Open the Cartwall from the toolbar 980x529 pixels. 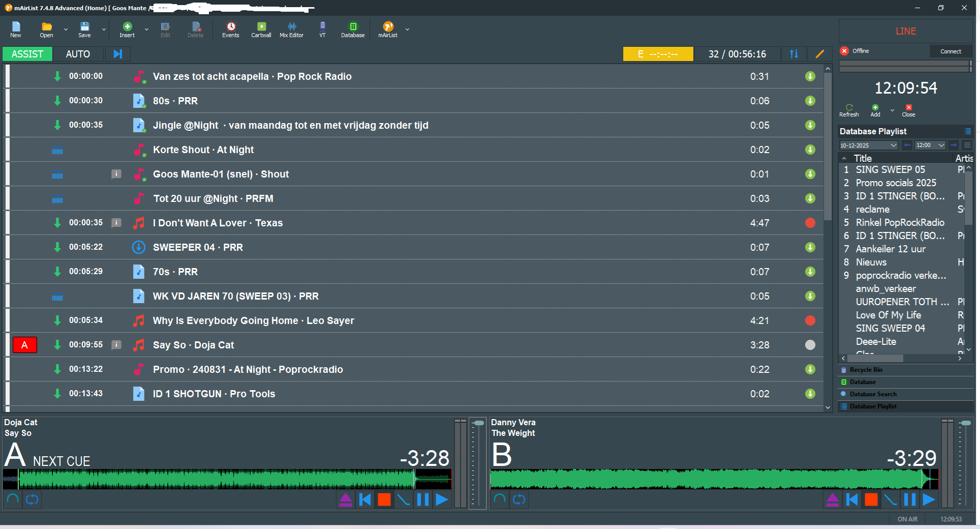click(x=261, y=30)
